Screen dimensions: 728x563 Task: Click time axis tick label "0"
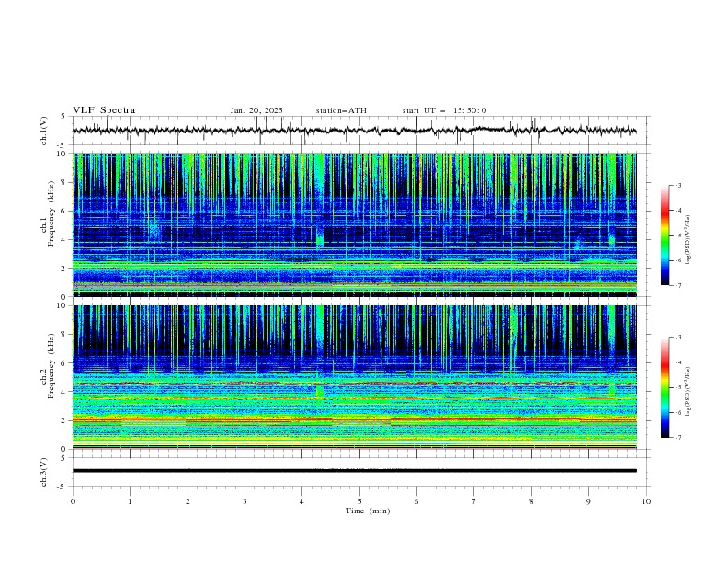tap(73, 501)
